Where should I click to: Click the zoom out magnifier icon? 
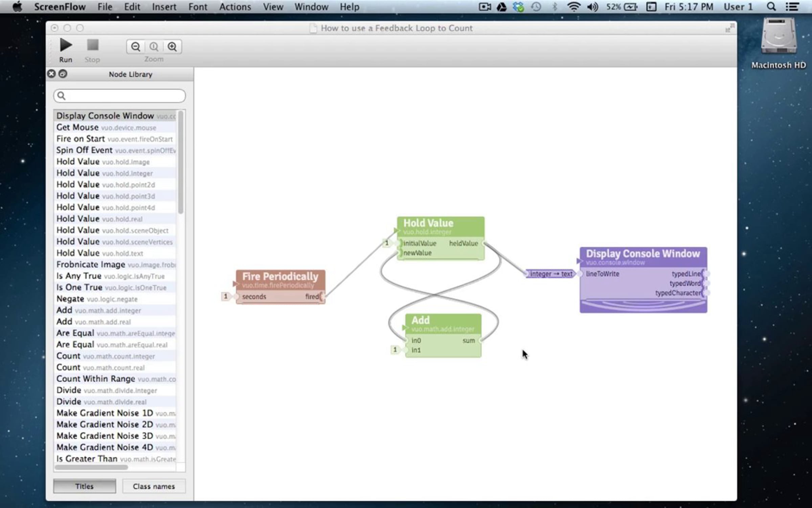point(136,47)
